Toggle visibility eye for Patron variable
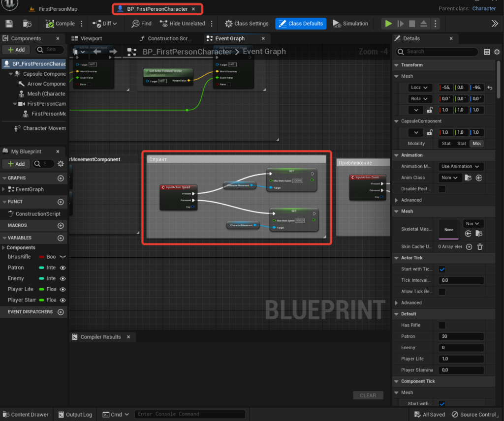Viewport: 504px width, 421px height. pyautogui.click(x=63, y=268)
